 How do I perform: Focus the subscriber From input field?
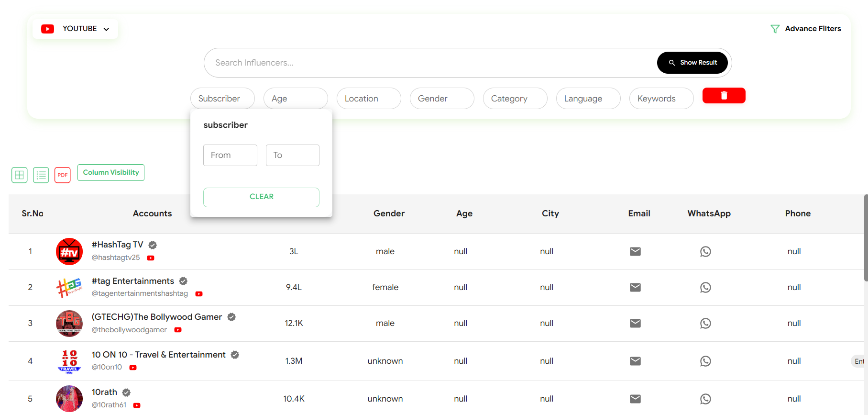tap(230, 156)
